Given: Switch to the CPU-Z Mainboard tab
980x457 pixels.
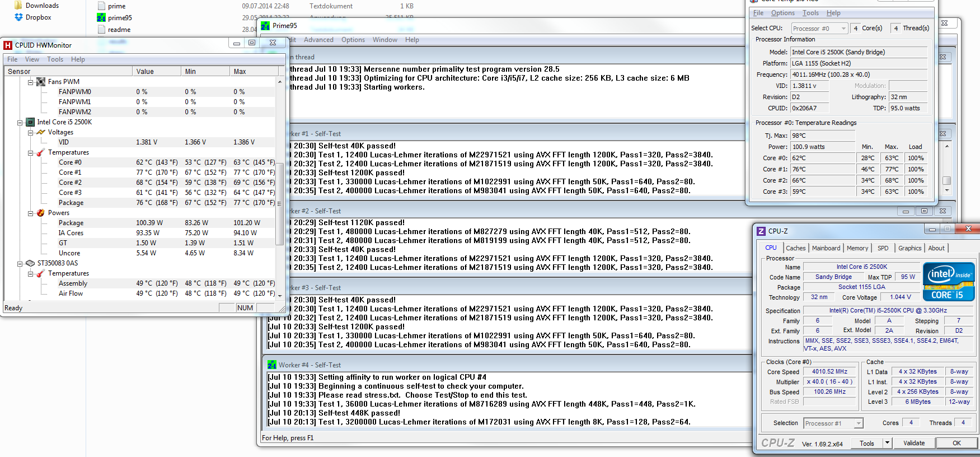Looking at the screenshot, I should (826, 248).
